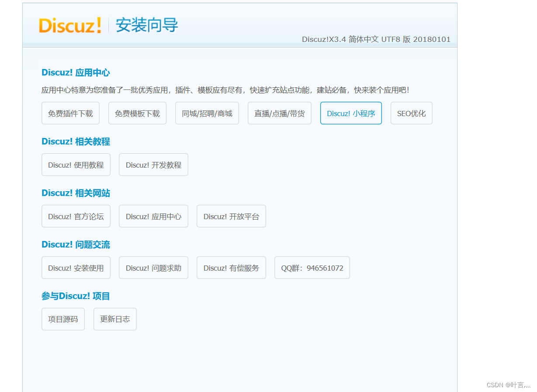This screenshot has width=537, height=392.
Task: Open the Discuz! 小程序 button
Action: pos(351,113)
